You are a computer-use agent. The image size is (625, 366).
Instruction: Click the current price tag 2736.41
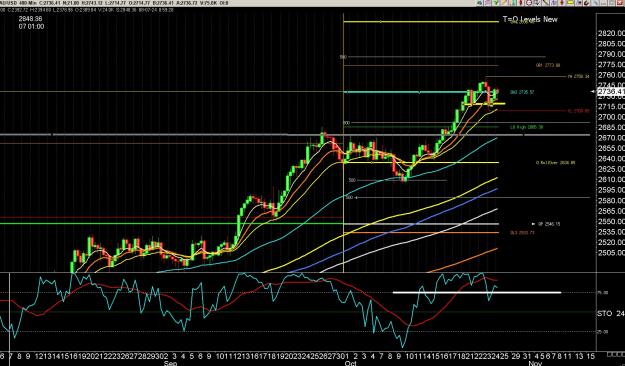pyautogui.click(x=610, y=92)
